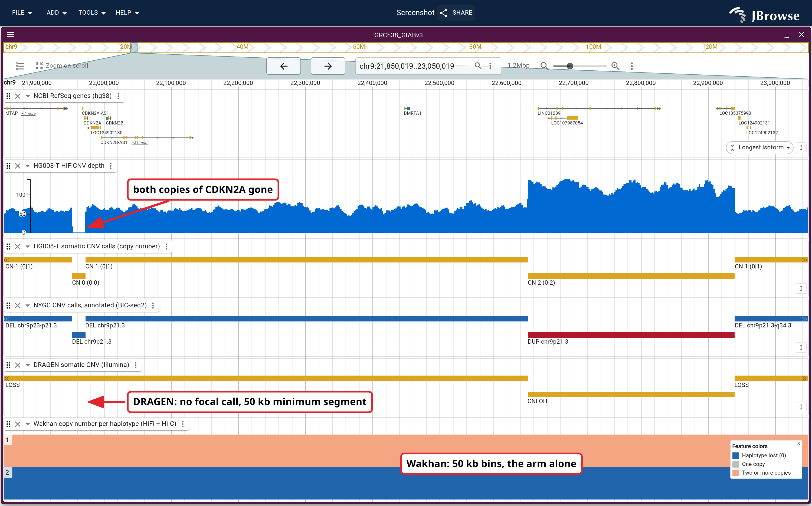This screenshot has height=506, width=812.
Task: Click the zoom out magnifier icon
Action: (x=544, y=66)
